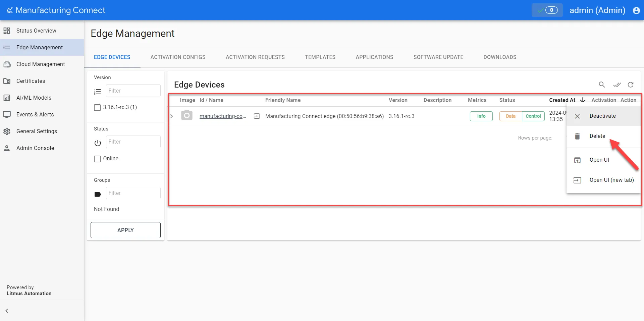Click the Status filter power icon

98,143
